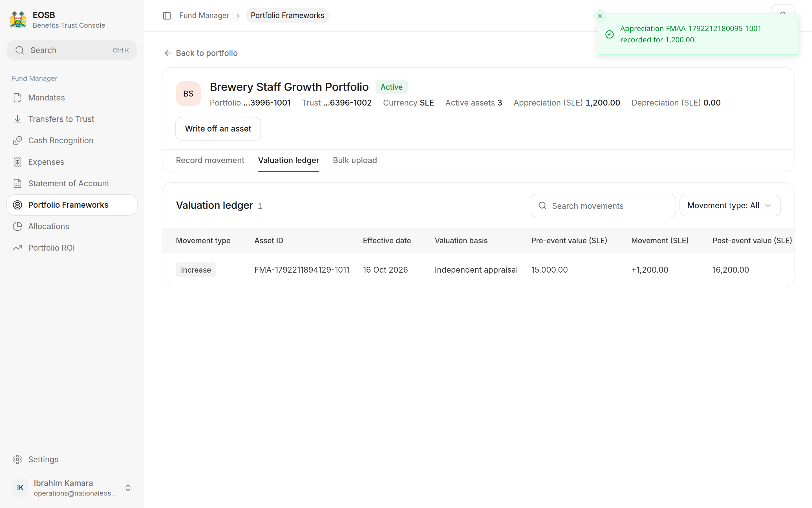Open Settings from sidebar
This screenshot has height=508, width=812.
pyautogui.click(x=72, y=459)
